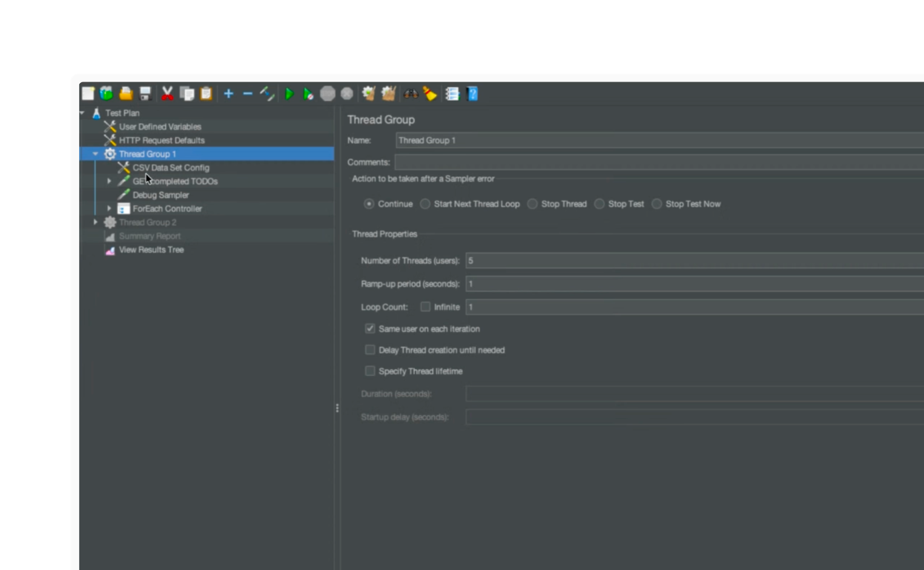Uncheck Same user on each iteration
Viewport: 924px width, 570px height.
370,329
